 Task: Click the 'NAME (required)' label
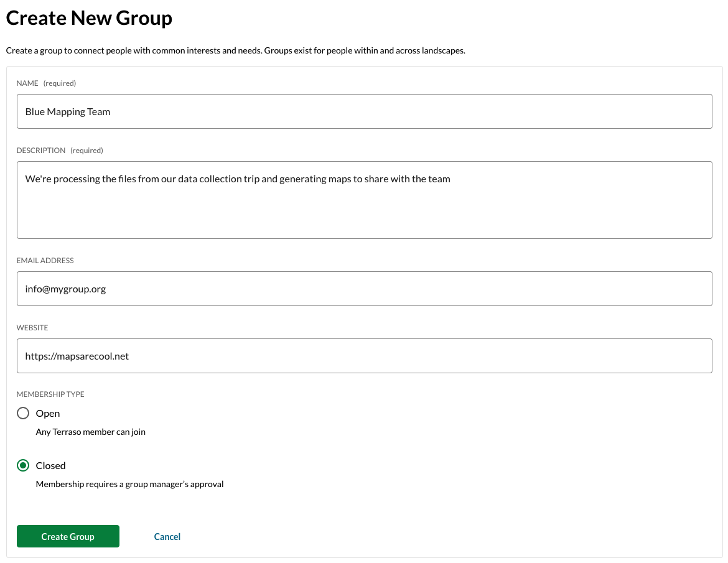[46, 83]
